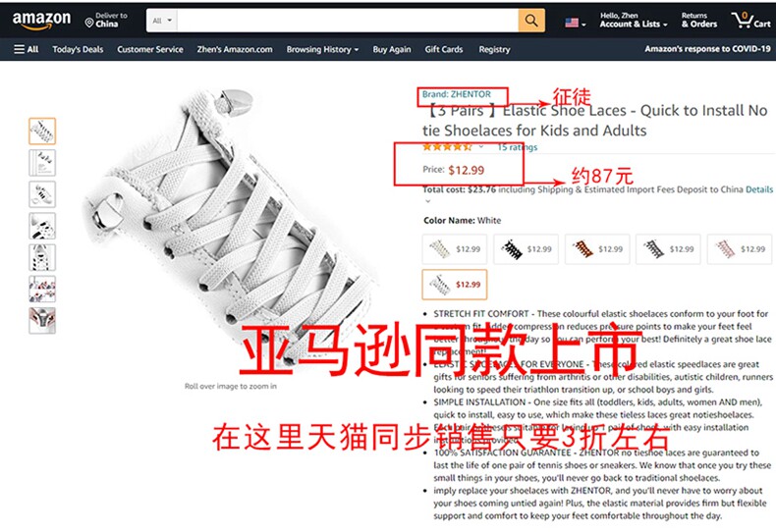Open the shopping cart icon
Viewport: 776px width, 532px height.
pos(750,20)
